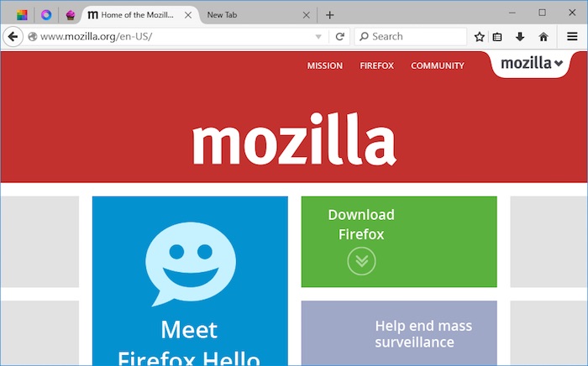Open the MISSION navigation link
This screenshot has width=588, height=366.
(x=325, y=65)
